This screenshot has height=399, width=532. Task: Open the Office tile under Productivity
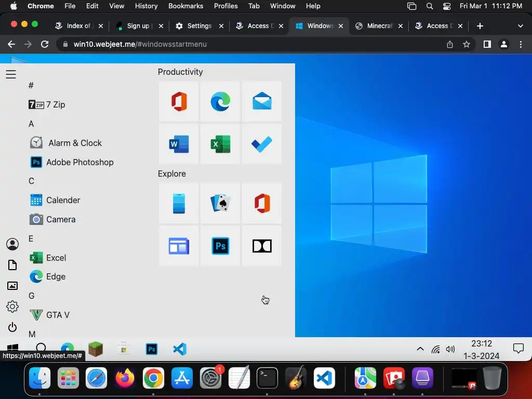[179, 101]
